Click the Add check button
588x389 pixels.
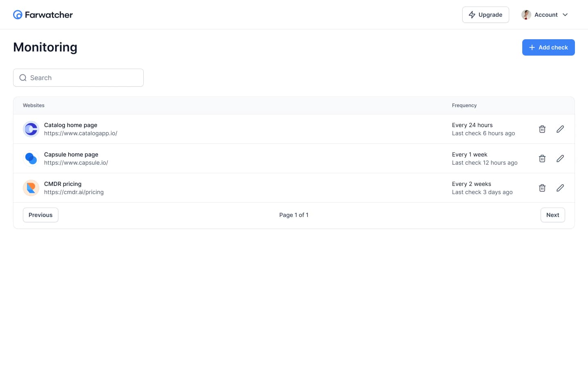coord(548,47)
